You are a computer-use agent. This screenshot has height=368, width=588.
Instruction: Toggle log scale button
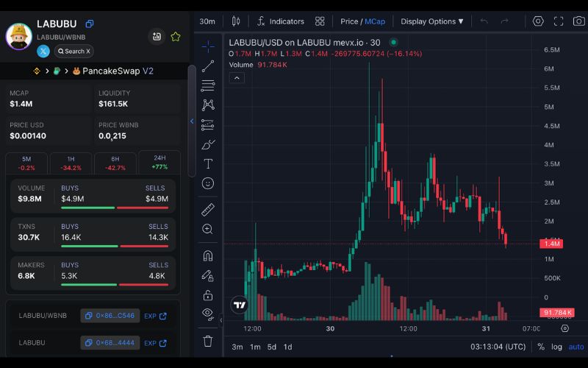[556, 347]
